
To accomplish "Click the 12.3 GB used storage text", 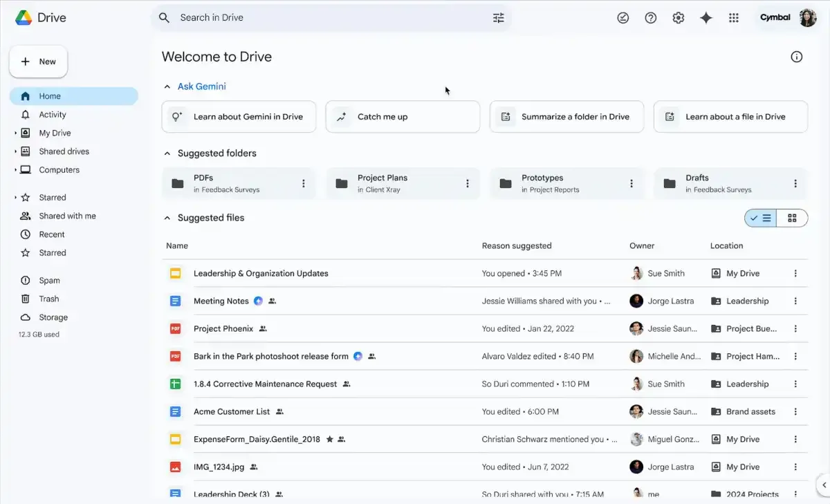I will (39, 335).
